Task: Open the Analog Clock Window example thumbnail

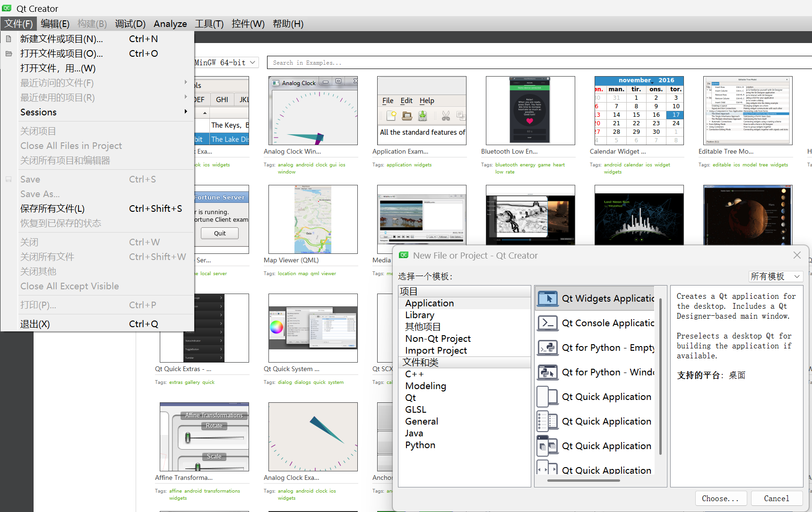Action: [x=313, y=111]
